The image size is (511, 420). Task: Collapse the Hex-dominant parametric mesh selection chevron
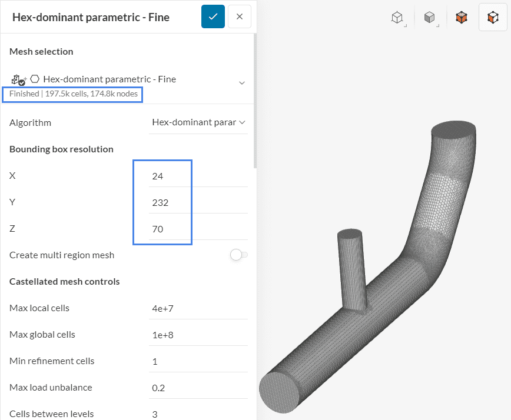[x=241, y=82]
